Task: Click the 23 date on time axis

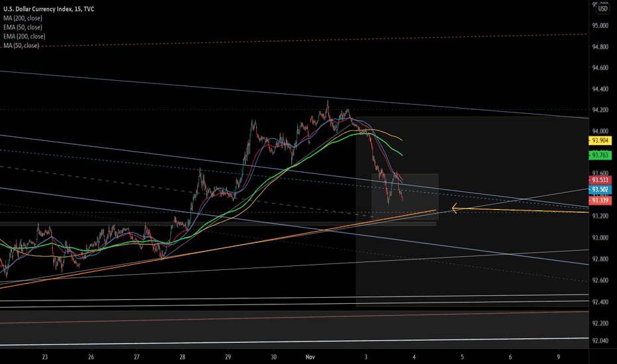Action: 45,357
